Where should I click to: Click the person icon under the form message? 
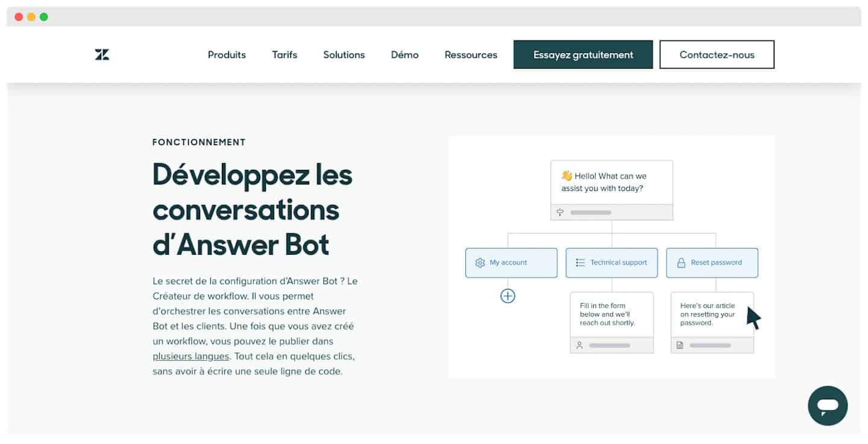point(579,345)
